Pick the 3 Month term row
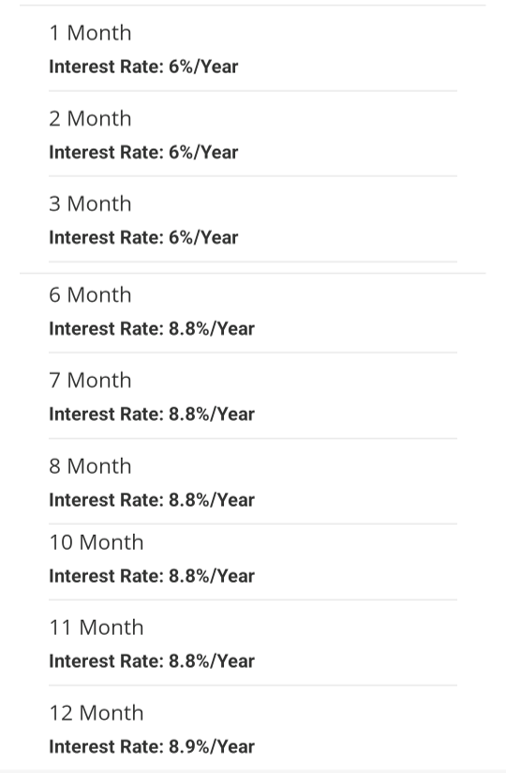This screenshot has height=773, width=506. pyautogui.click(x=253, y=219)
